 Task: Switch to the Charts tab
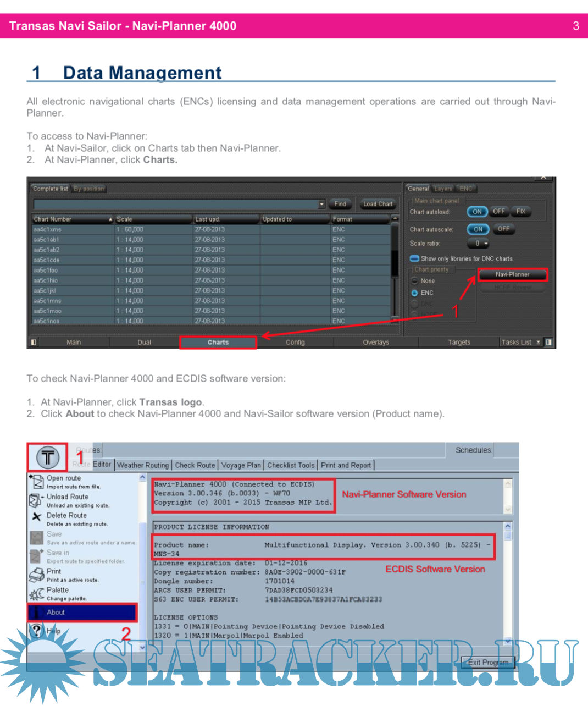218,342
